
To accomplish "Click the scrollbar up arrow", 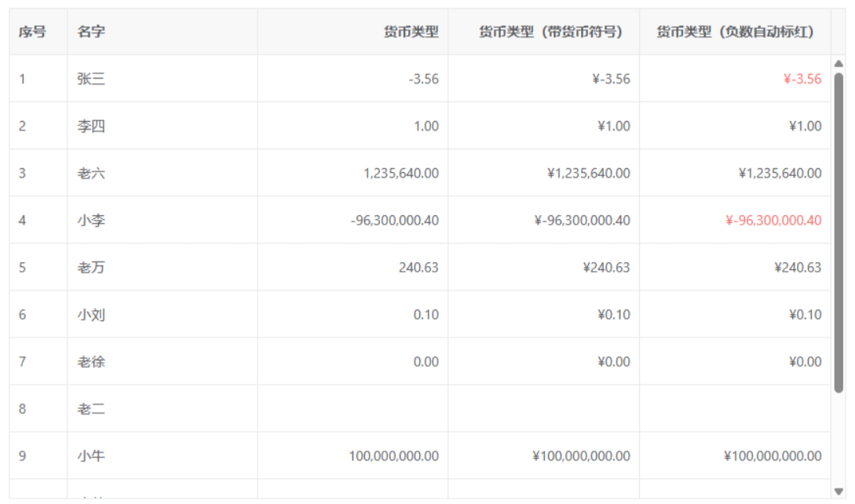I will coord(839,64).
